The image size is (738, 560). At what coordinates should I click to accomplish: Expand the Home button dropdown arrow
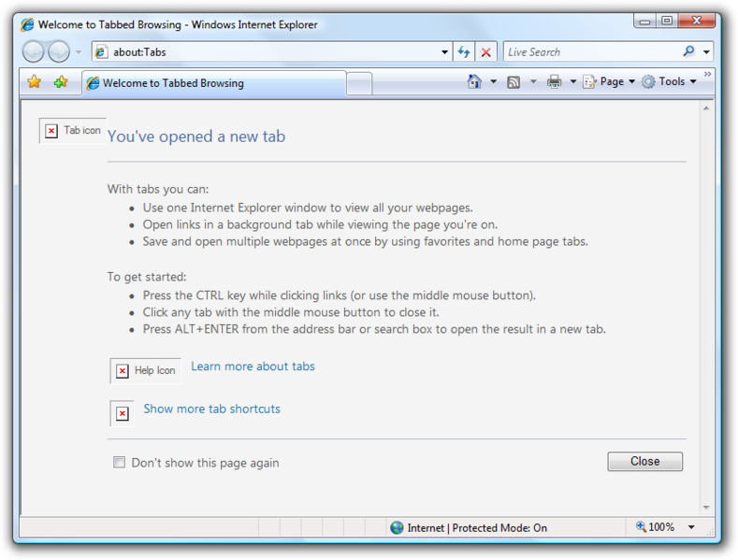point(493,81)
